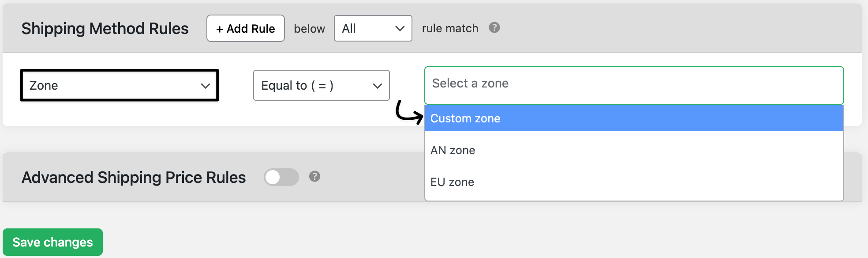Select AN zone option
This screenshot has height=258, width=868.
pyautogui.click(x=634, y=150)
